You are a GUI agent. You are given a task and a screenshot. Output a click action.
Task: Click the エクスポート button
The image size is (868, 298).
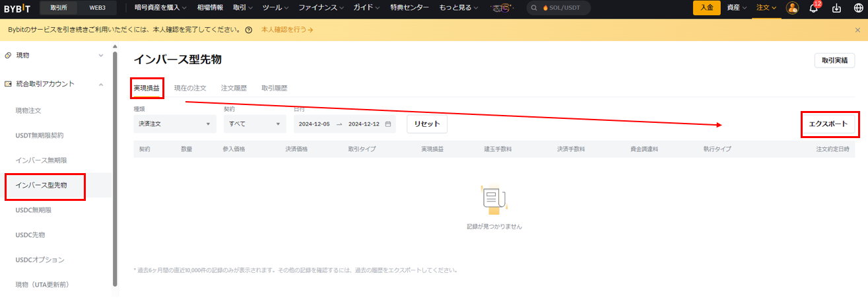tap(828, 124)
